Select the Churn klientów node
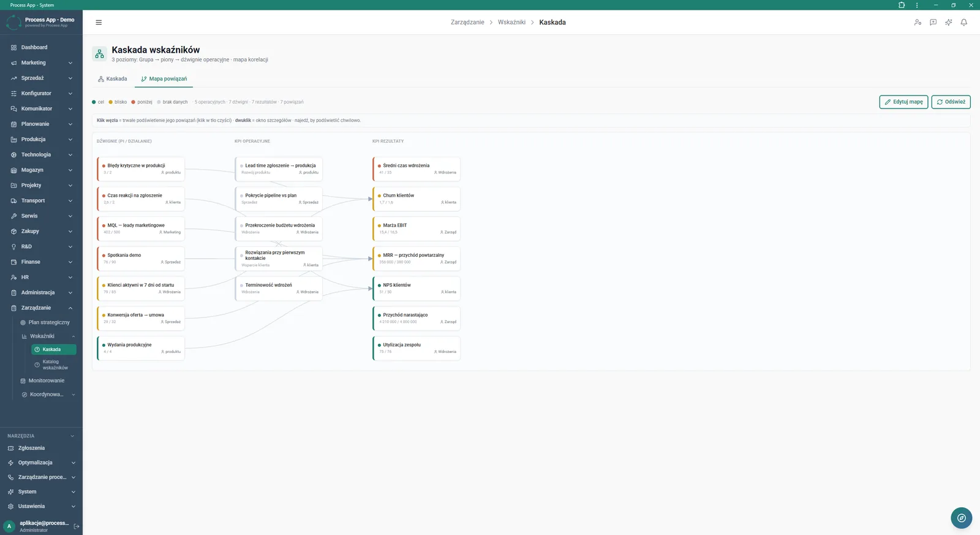Viewport: 980px width, 535px height. point(417,199)
